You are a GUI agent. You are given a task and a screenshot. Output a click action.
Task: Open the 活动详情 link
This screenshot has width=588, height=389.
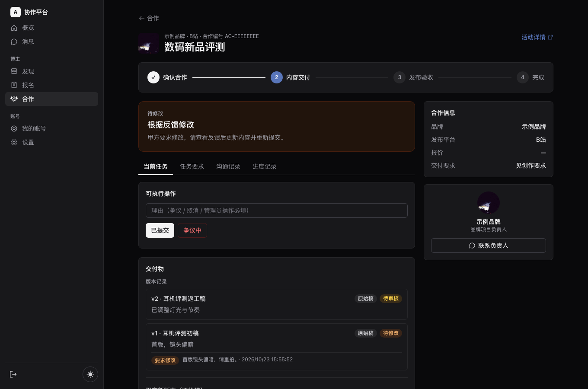(x=537, y=37)
